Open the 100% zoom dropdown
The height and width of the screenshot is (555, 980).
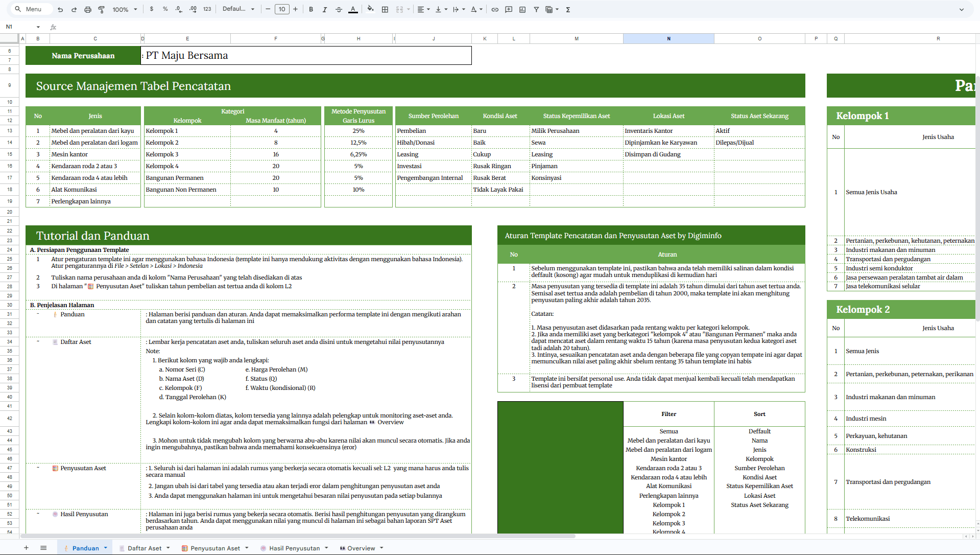[125, 9]
